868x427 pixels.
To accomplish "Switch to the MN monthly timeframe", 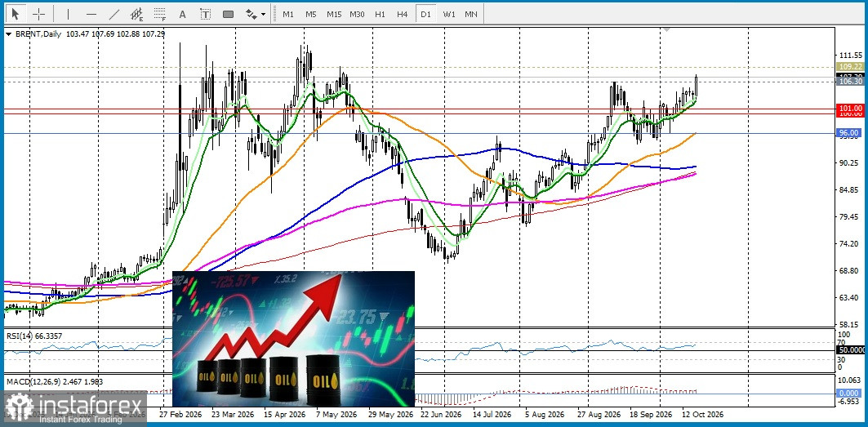I will (x=471, y=14).
